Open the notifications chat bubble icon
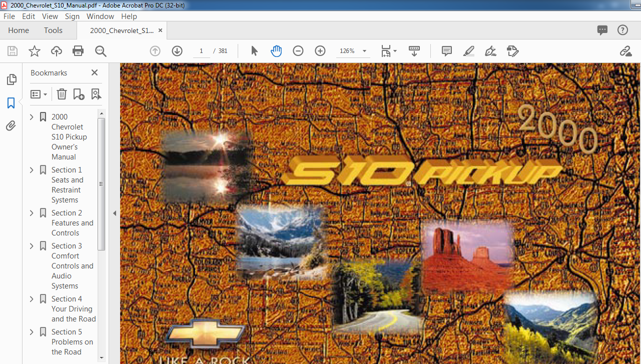Viewport: 641px width, 364px height. (602, 30)
